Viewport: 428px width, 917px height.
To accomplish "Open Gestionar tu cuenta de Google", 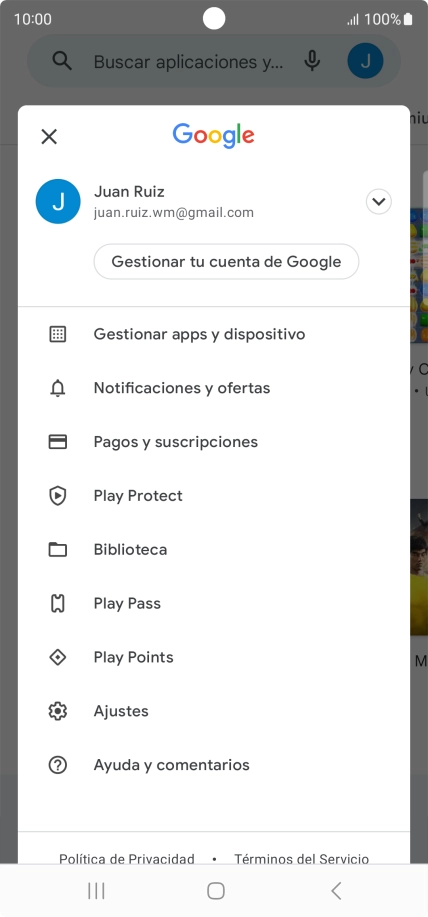I will tap(226, 261).
